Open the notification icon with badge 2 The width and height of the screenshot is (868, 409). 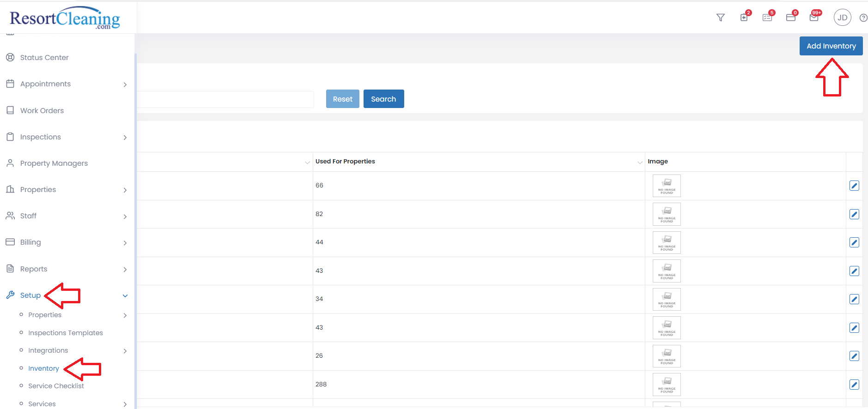[x=744, y=18]
